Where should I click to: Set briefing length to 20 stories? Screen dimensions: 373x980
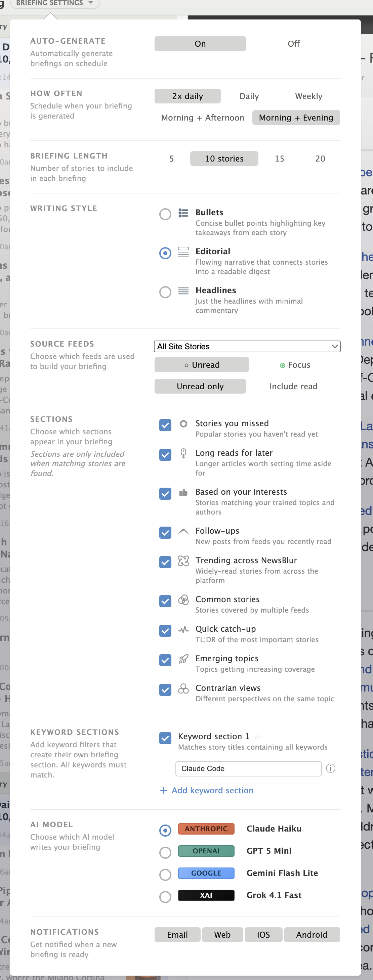click(320, 159)
